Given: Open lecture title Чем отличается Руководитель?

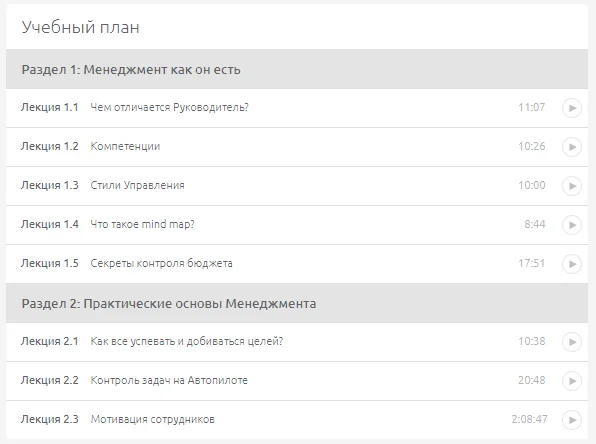Looking at the screenshot, I should click(169, 108).
